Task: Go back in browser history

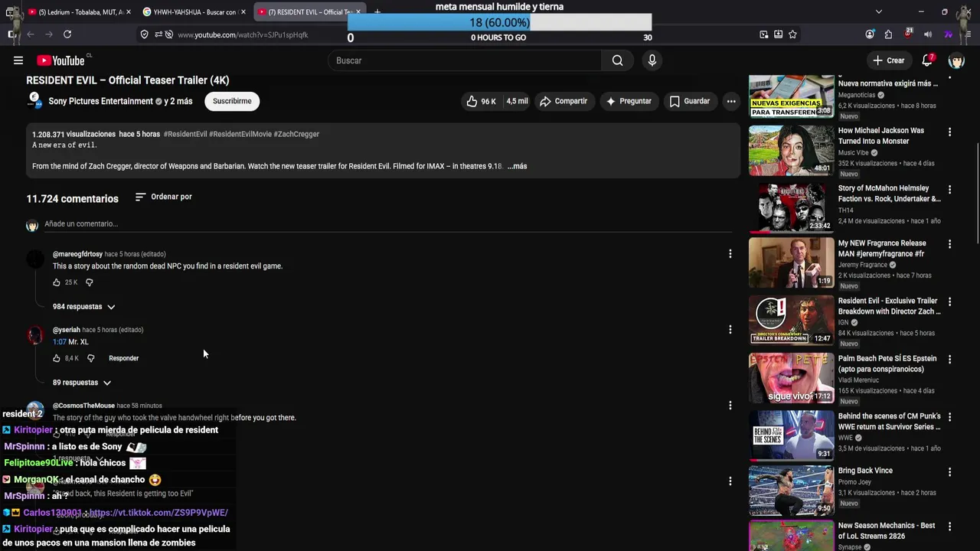Action: [31, 34]
